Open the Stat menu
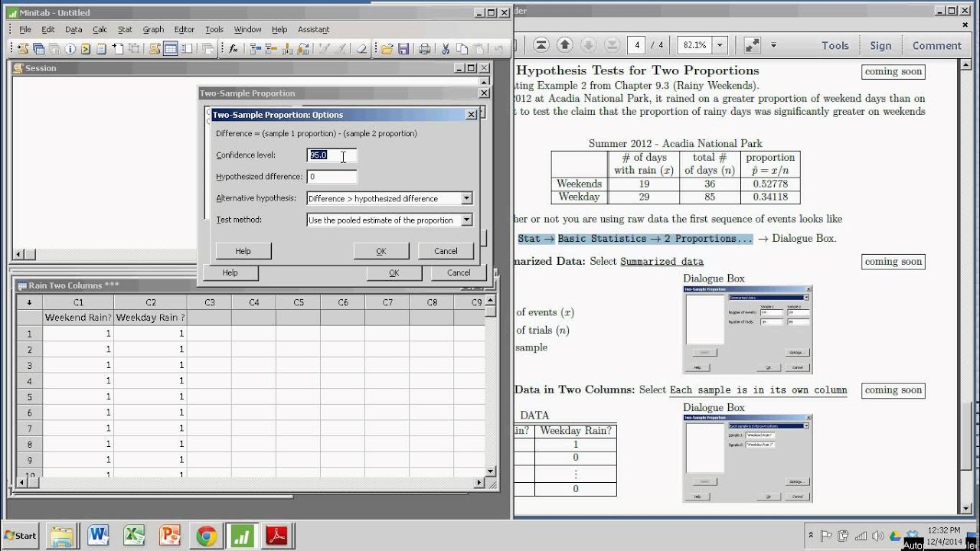Screen dimensions: 980x551 (125, 29)
